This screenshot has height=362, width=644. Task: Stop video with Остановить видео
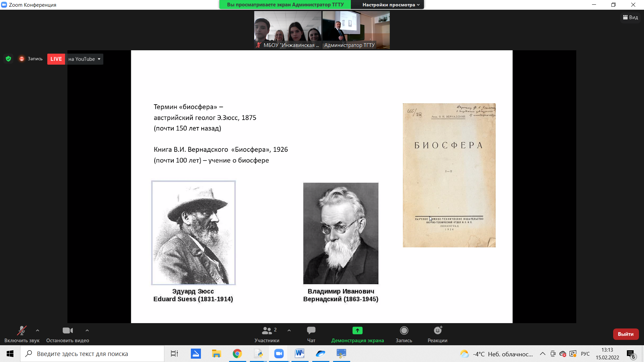coord(68,334)
